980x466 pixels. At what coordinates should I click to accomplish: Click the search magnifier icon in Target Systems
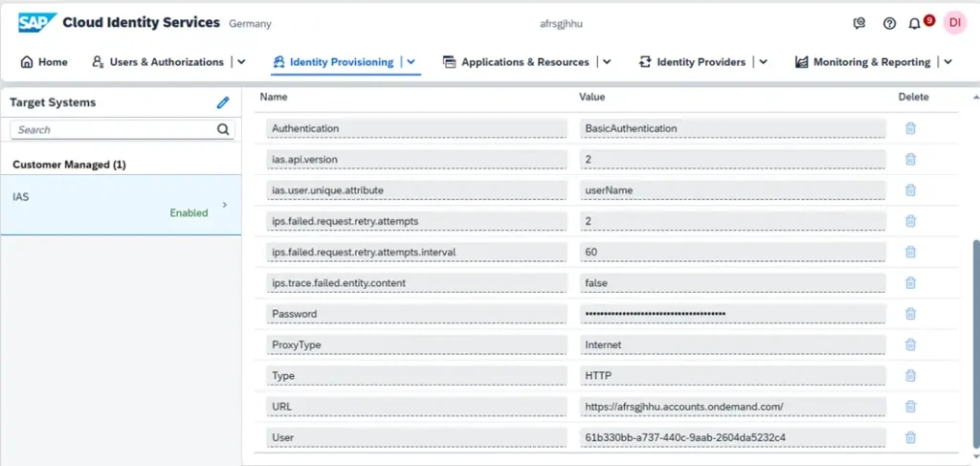coord(223,129)
